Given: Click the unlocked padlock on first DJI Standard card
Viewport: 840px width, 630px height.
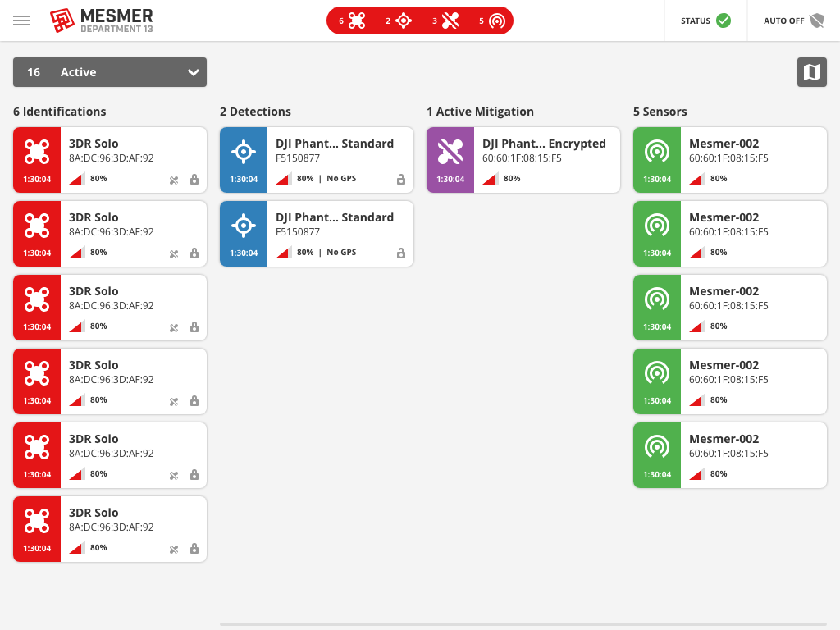Looking at the screenshot, I should [401, 179].
